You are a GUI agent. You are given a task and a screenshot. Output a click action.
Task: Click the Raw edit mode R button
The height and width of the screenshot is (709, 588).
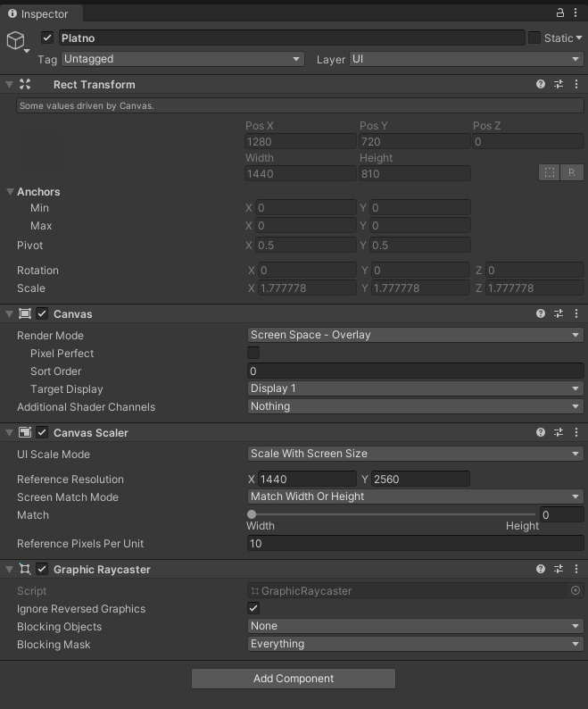coord(572,172)
